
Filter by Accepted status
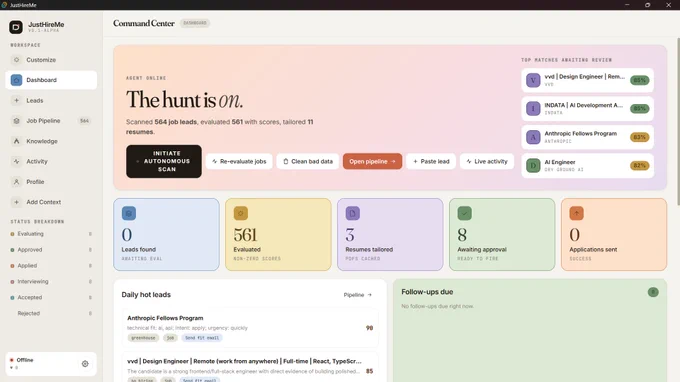pyautogui.click(x=51, y=297)
